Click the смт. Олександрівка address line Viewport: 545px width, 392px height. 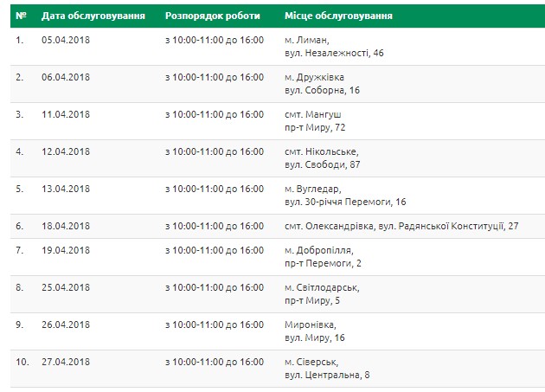[x=401, y=226]
